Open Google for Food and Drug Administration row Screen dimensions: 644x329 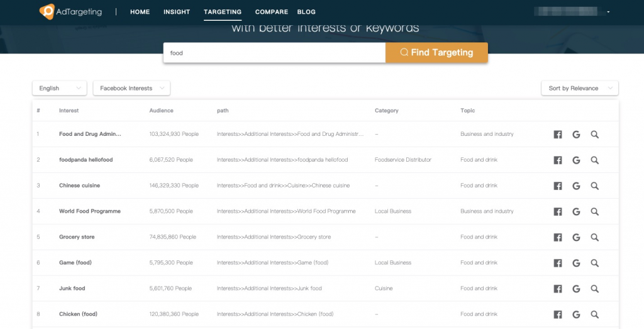tap(576, 135)
